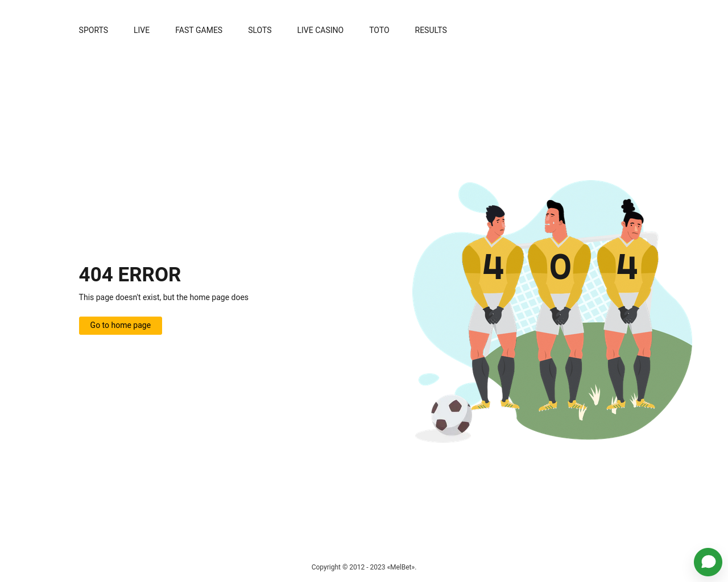Select FAST GAMES in navigation
The height and width of the screenshot is (582, 728).
click(x=198, y=30)
